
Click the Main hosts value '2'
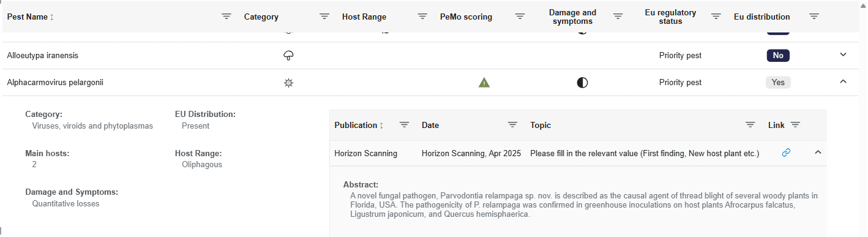pyautogui.click(x=34, y=165)
